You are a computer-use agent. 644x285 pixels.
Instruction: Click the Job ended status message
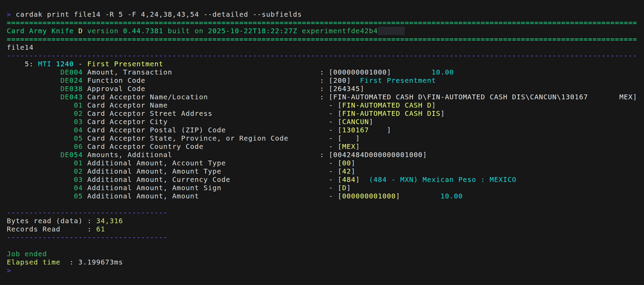click(27, 254)
